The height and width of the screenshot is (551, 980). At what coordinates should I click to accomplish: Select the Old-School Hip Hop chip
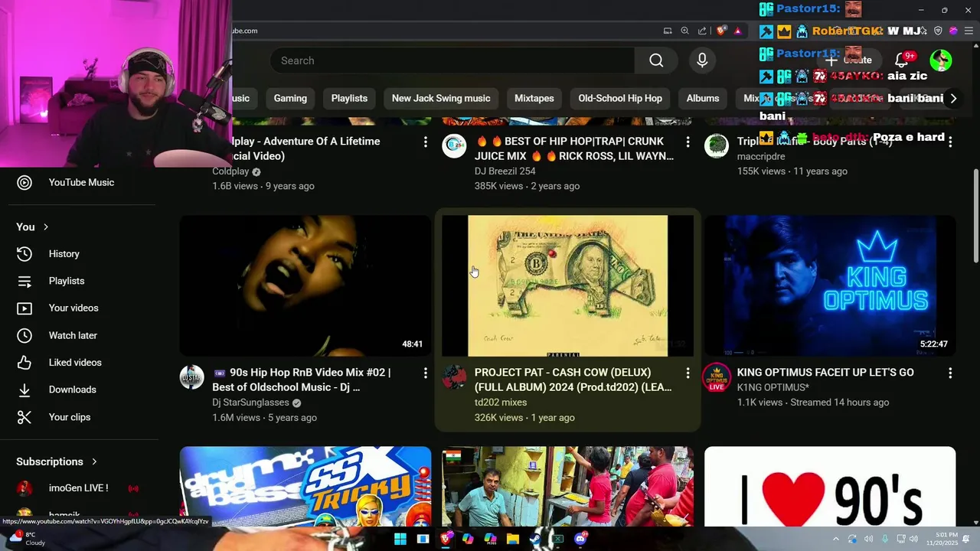coord(620,98)
